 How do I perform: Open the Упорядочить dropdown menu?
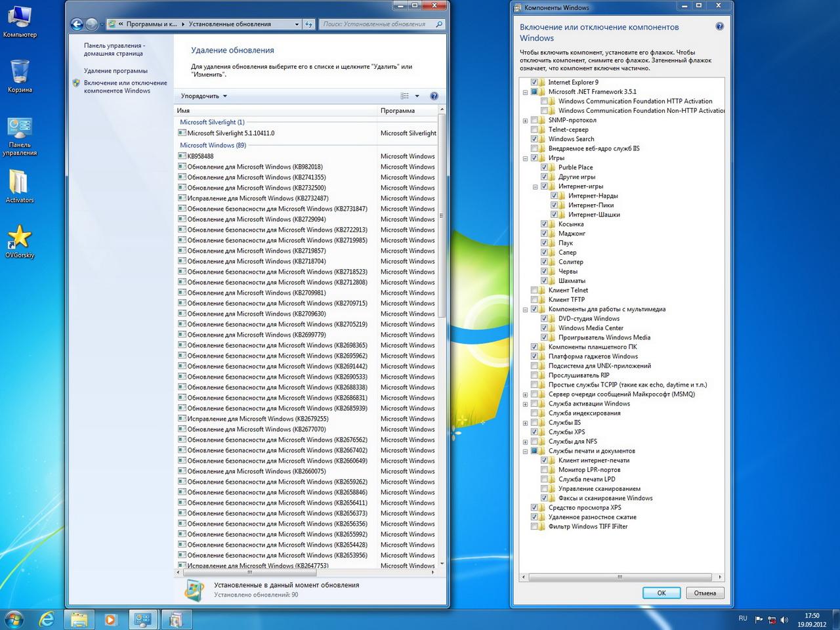click(203, 96)
